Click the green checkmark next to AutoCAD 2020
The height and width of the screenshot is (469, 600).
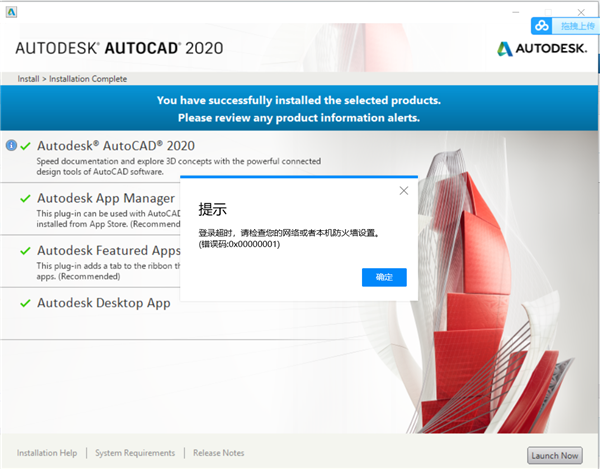pos(26,145)
